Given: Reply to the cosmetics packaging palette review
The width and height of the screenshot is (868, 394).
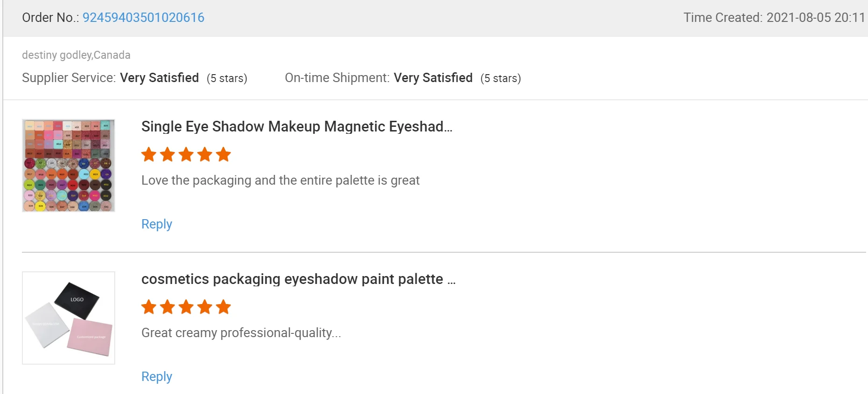Looking at the screenshot, I should [157, 377].
